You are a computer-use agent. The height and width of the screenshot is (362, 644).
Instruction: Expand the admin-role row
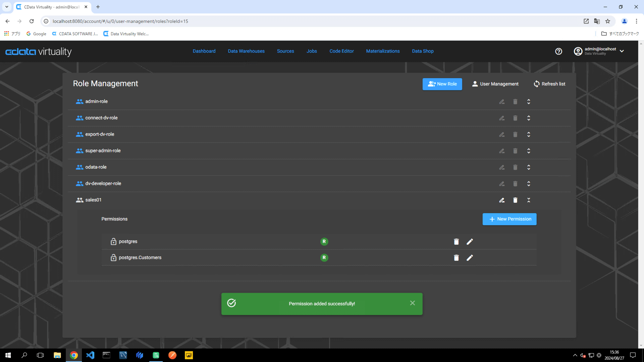tap(529, 102)
